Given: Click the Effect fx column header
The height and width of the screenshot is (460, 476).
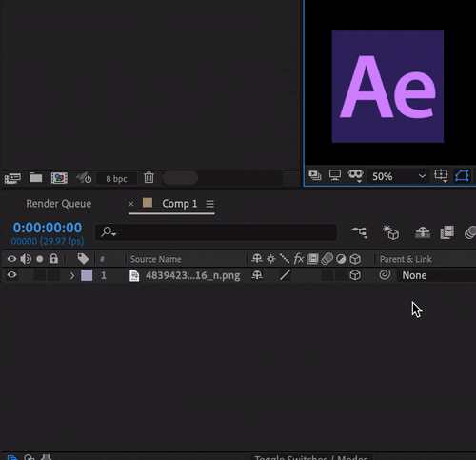Looking at the screenshot, I should (298, 259).
